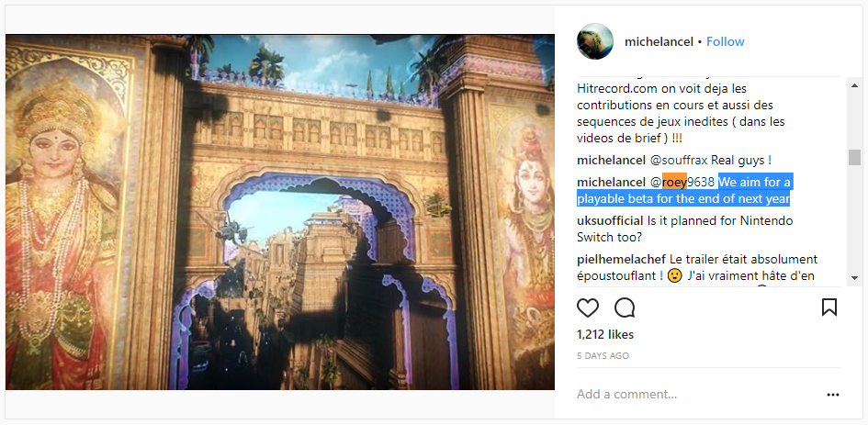Open the 5 DAYS AGO timestamp link
This screenshot has width=868, height=425.
click(x=603, y=356)
